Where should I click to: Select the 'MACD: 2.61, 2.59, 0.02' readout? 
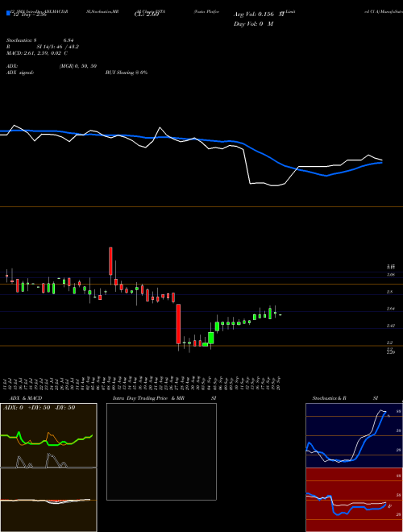click(35, 53)
